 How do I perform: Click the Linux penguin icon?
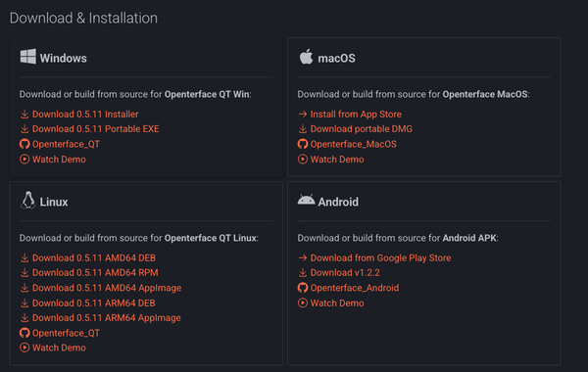(27, 201)
